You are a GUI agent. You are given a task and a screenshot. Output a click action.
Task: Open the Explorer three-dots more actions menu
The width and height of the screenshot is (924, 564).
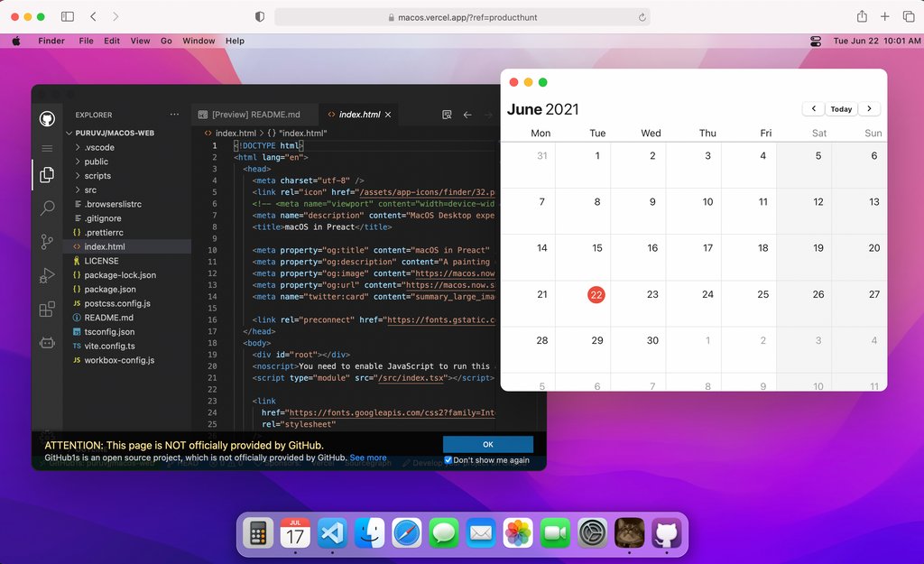coord(174,115)
